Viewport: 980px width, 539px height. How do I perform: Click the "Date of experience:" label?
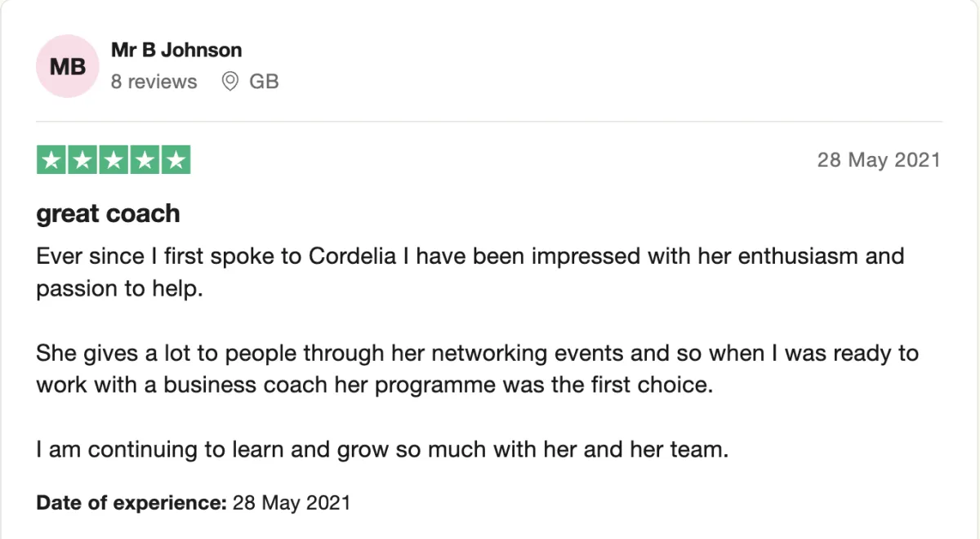tap(131, 502)
